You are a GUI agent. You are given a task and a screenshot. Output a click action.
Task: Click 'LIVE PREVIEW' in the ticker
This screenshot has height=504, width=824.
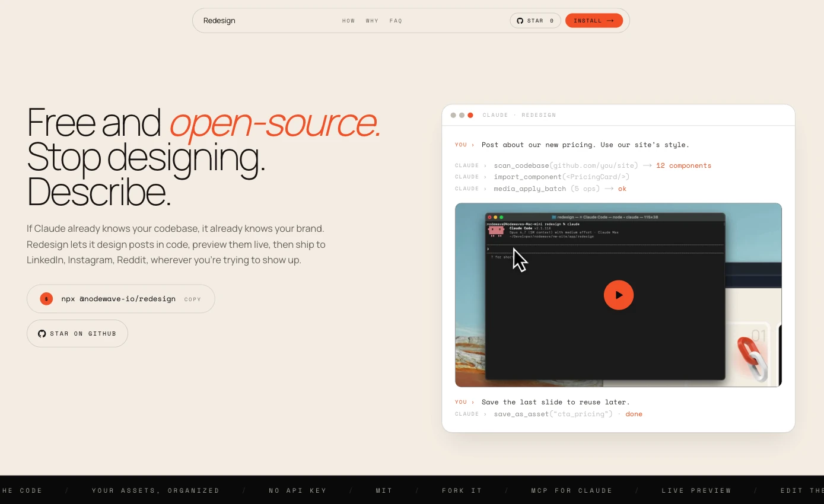pos(696,490)
